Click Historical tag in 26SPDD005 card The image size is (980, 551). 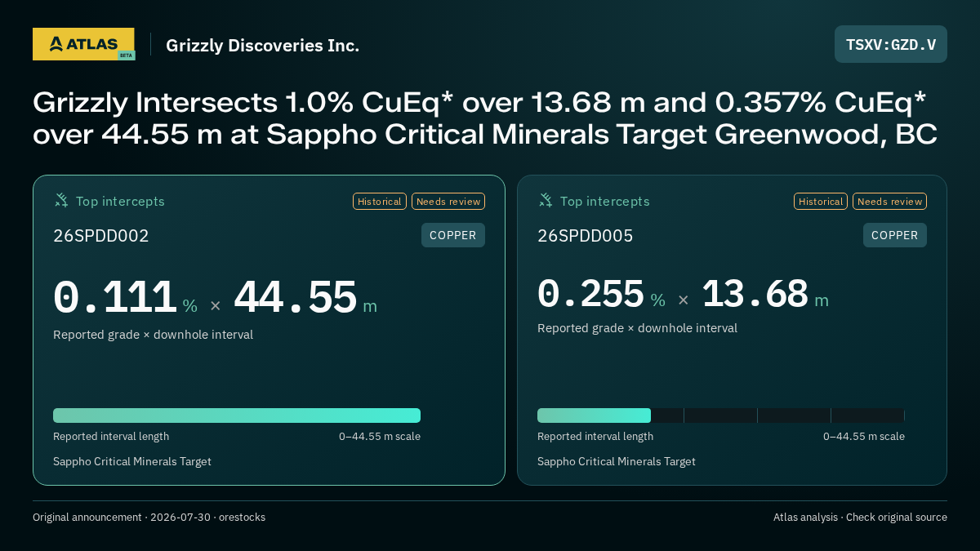(821, 202)
